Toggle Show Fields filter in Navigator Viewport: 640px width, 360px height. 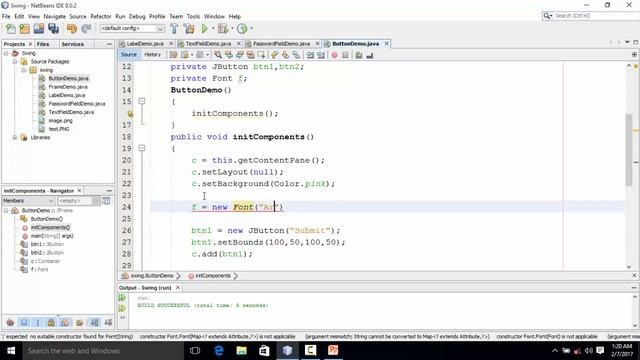pyautogui.click(x=24, y=323)
